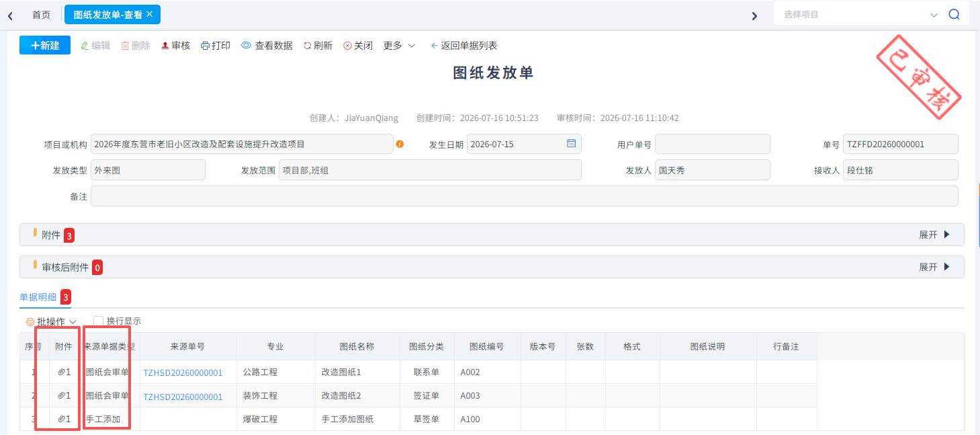The width and height of the screenshot is (980, 435).
Task: Click the project search magnifier icon
Action: [x=954, y=14]
